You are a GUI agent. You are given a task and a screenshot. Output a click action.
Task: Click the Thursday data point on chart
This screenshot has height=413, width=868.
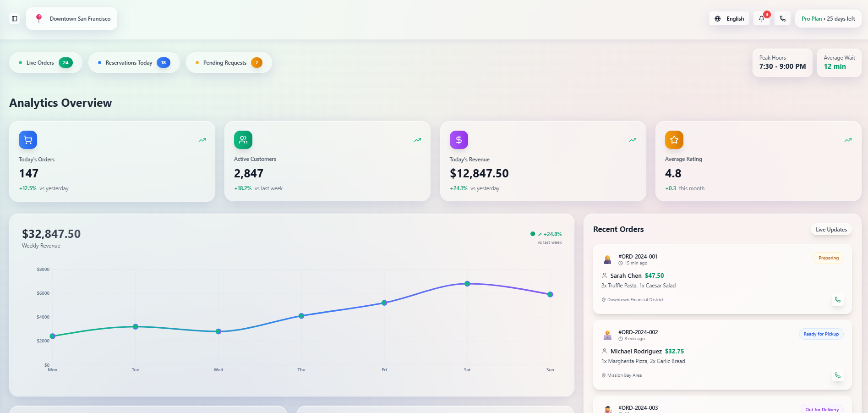(301, 316)
